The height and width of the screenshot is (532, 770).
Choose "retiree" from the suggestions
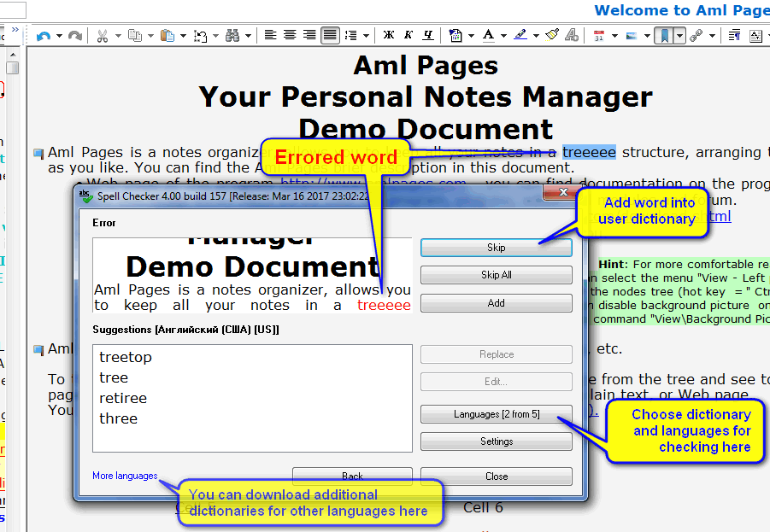tap(123, 399)
